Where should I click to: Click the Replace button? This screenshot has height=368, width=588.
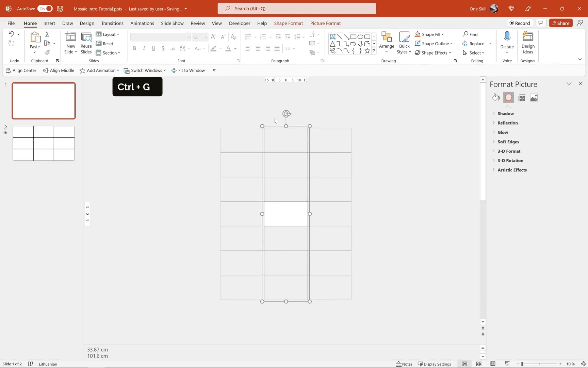point(473,44)
